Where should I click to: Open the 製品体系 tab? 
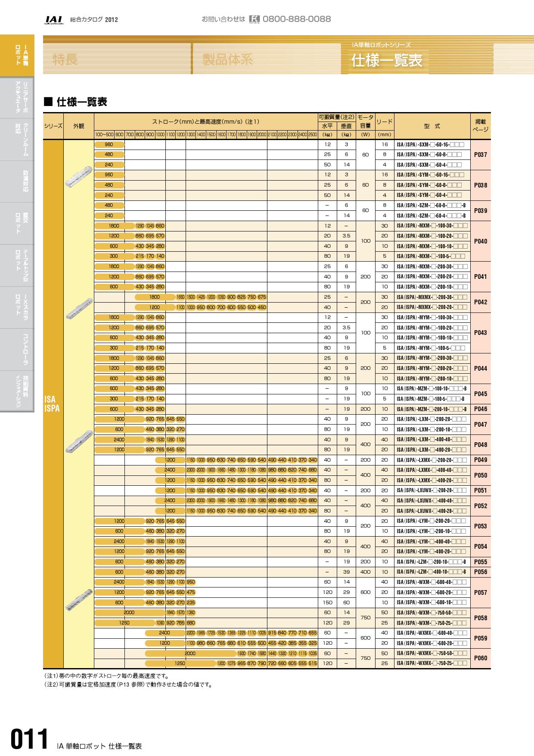228,59
